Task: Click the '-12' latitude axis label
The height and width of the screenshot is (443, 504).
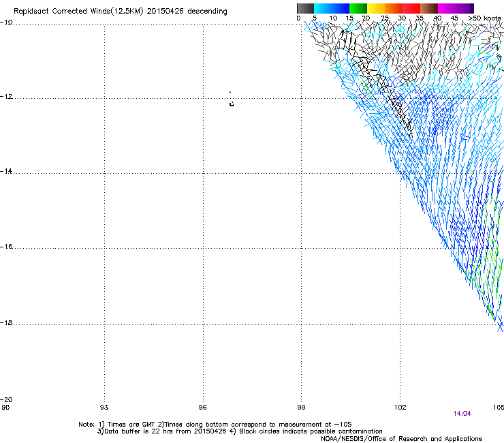Action: click(x=6, y=97)
